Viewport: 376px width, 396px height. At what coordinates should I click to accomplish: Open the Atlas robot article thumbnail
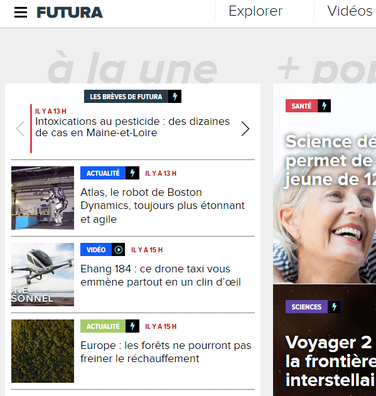tap(43, 198)
